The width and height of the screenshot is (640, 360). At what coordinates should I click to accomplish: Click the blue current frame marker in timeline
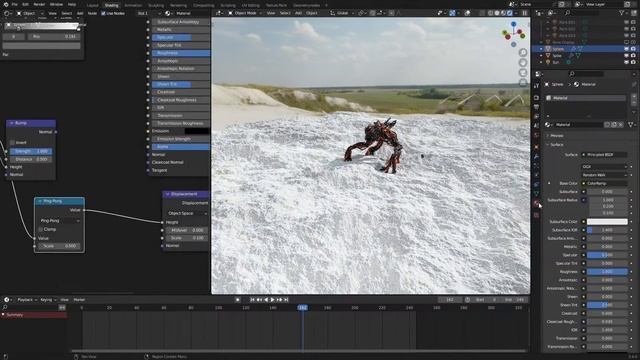pyautogui.click(x=302, y=307)
